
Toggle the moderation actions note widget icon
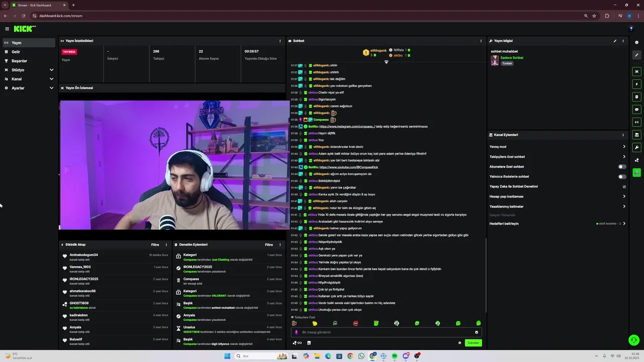coord(637,97)
